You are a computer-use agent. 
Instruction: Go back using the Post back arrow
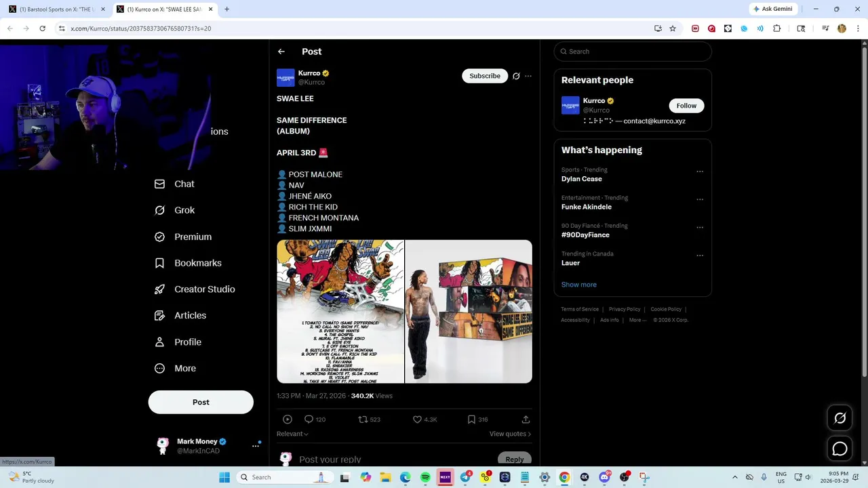[281, 52]
